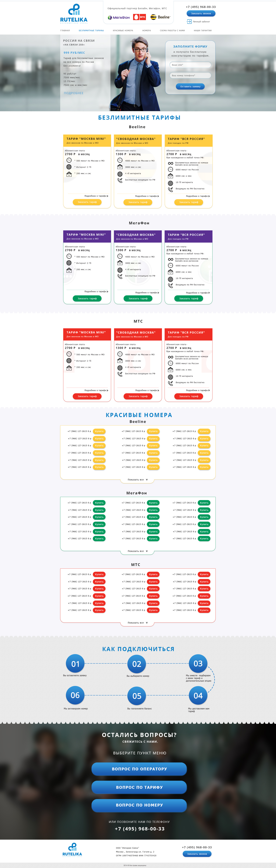
Task: Click handset icon in Beeline Свободная Москва card
Action: tap(120, 180)
